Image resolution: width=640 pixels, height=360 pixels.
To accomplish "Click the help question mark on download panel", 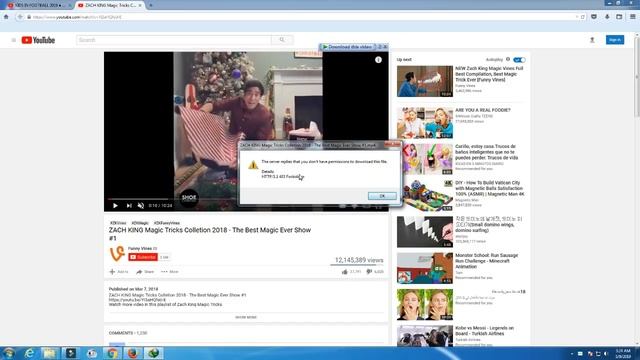I will pos(379,47).
